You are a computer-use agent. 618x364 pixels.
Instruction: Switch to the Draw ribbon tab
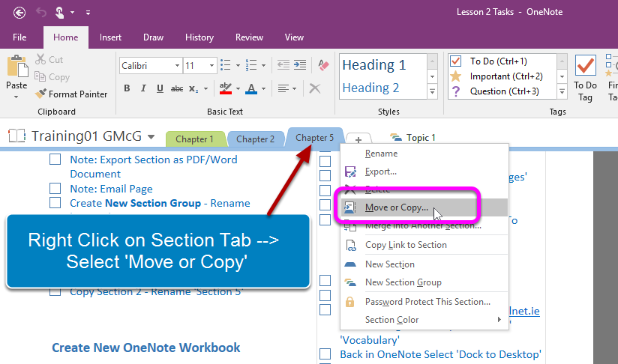pyautogui.click(x=153, y=37)
